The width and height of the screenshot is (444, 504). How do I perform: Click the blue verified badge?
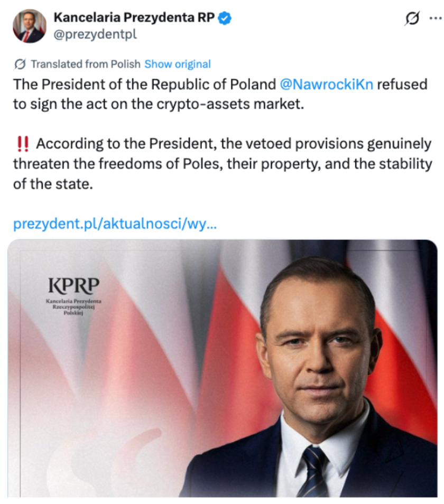[x=225, y=18]
